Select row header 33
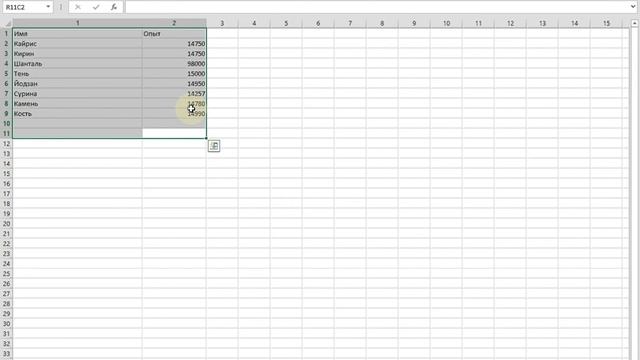The width and height of the screenshot is (640, 360). pos(7,353)
